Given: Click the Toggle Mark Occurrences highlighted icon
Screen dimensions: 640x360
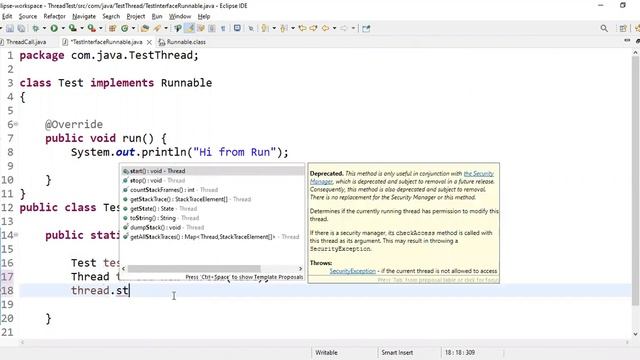Looking at the screenshot, I should 189,28.
